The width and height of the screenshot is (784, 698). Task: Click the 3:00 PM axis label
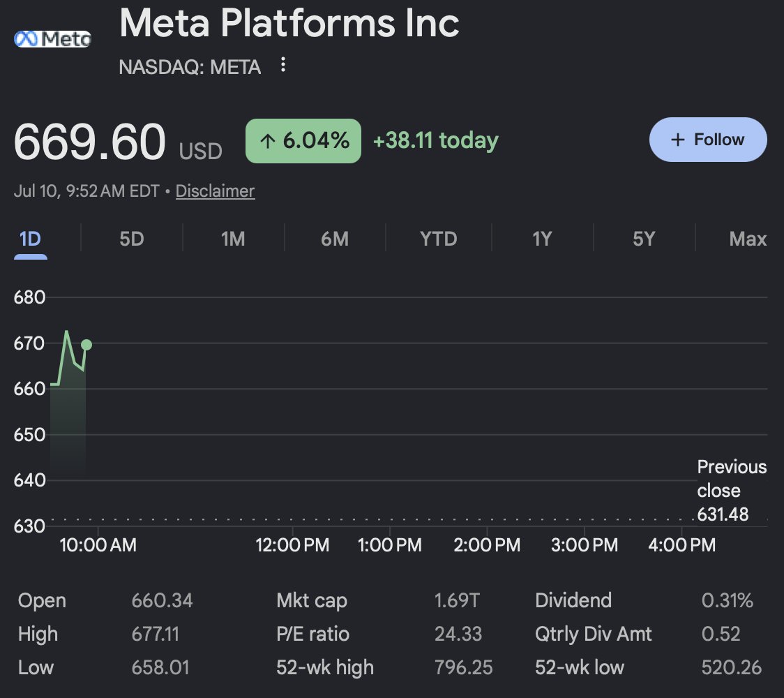click(x=585, y=545)
